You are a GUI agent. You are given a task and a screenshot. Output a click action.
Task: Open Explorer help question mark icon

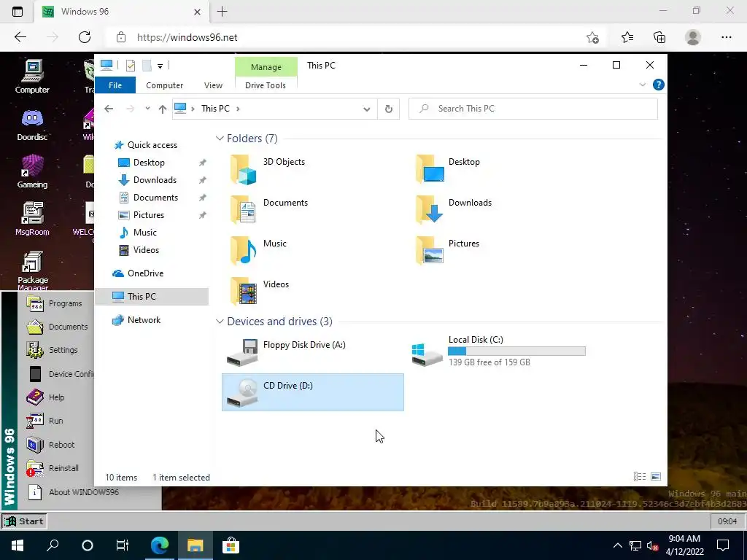[659, 85]
